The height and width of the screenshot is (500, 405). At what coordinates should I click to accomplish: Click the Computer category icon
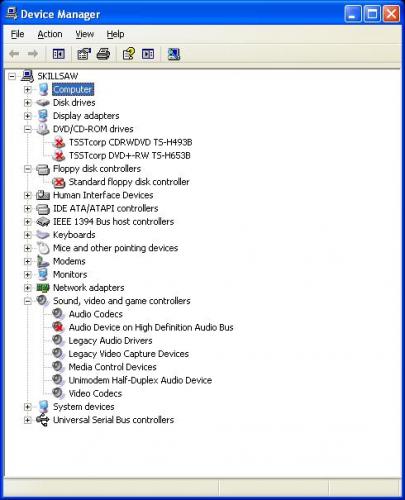coord(43,89)
